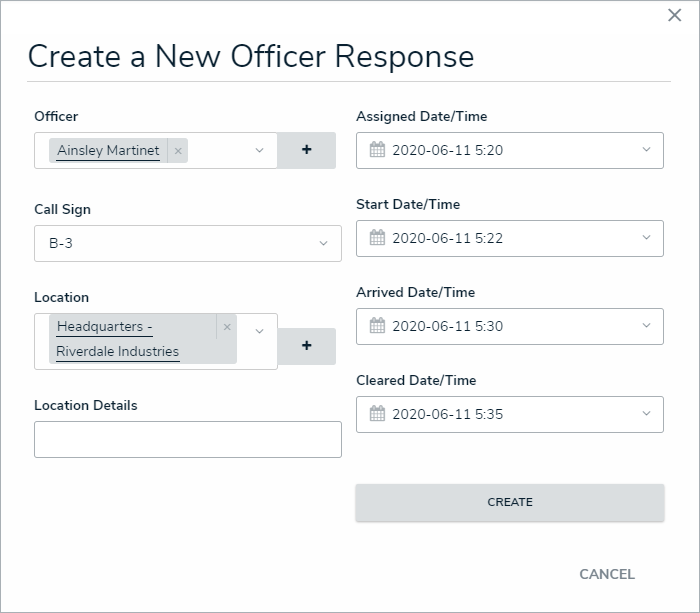700x613 pixels.
Task: Add a new location with plus button
Action: pos(306,345)
